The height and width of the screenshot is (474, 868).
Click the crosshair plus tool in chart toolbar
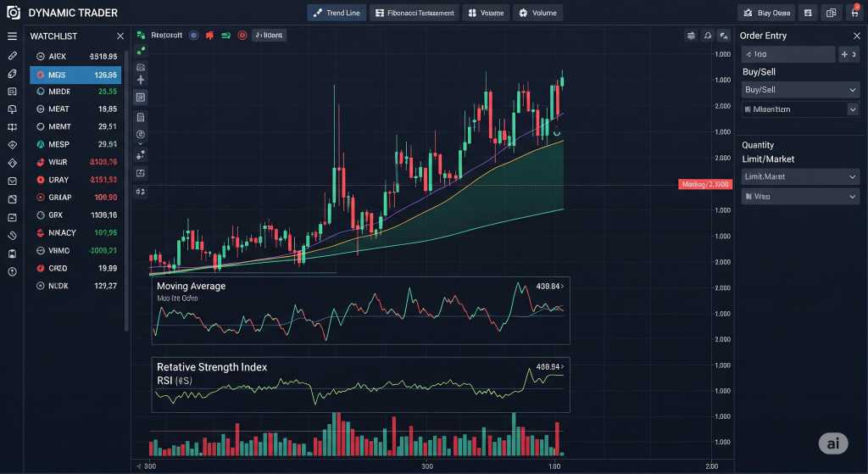(141, 80)
